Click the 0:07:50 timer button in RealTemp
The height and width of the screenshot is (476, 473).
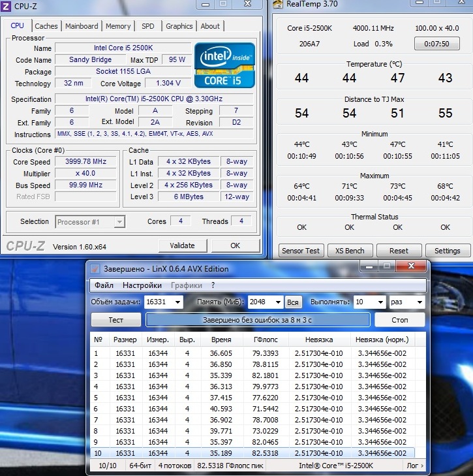(436, 44)
